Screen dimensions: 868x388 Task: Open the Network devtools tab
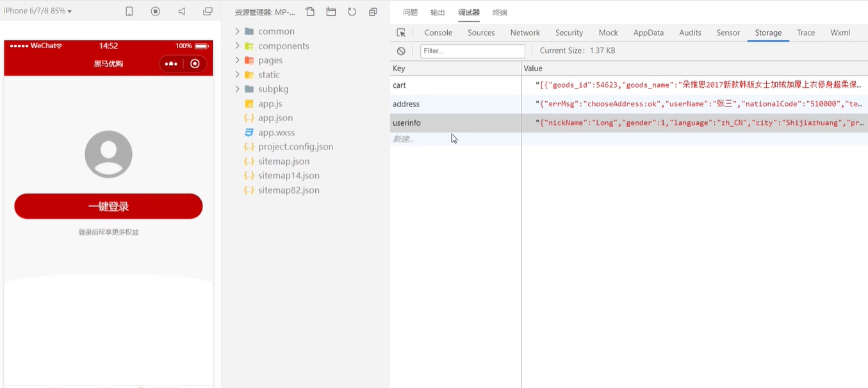point(525,33)
